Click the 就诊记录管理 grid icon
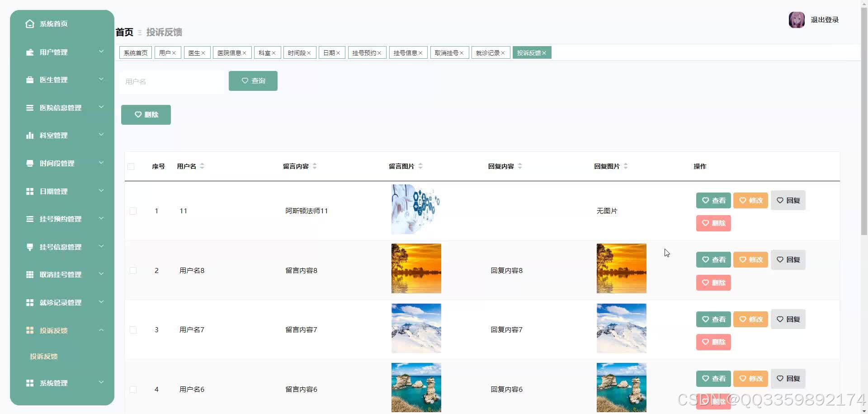This screenshot has height=414, width=868. (x=30, y=303)
